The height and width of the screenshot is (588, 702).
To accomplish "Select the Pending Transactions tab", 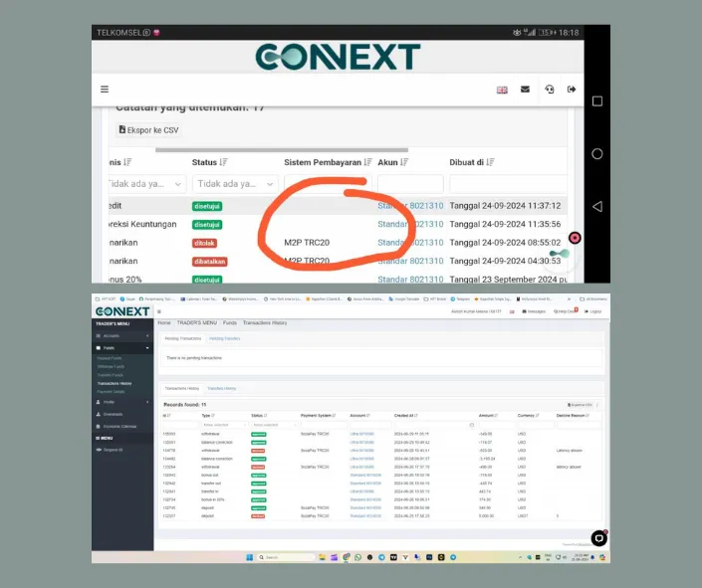I will point(182,338).
